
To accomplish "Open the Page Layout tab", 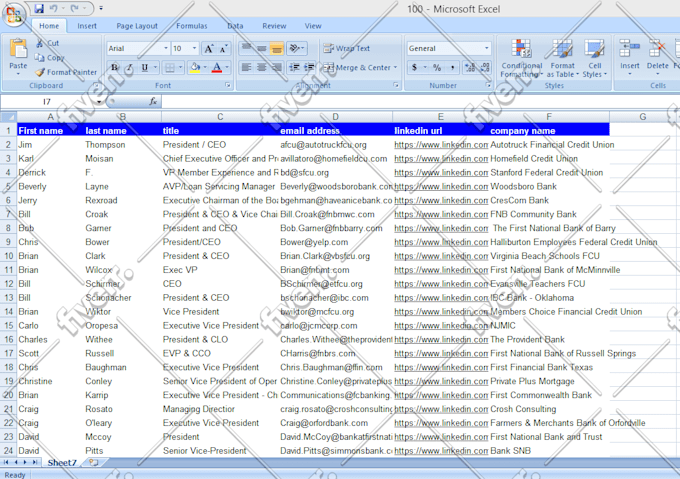I will pyautogui.click(x=137, y=26).
